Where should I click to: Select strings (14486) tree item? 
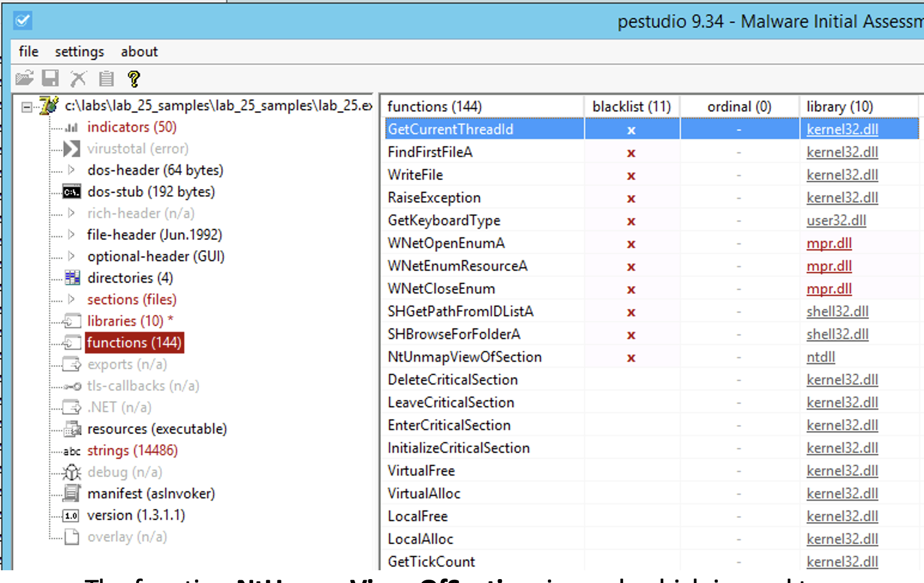(132, 451)
